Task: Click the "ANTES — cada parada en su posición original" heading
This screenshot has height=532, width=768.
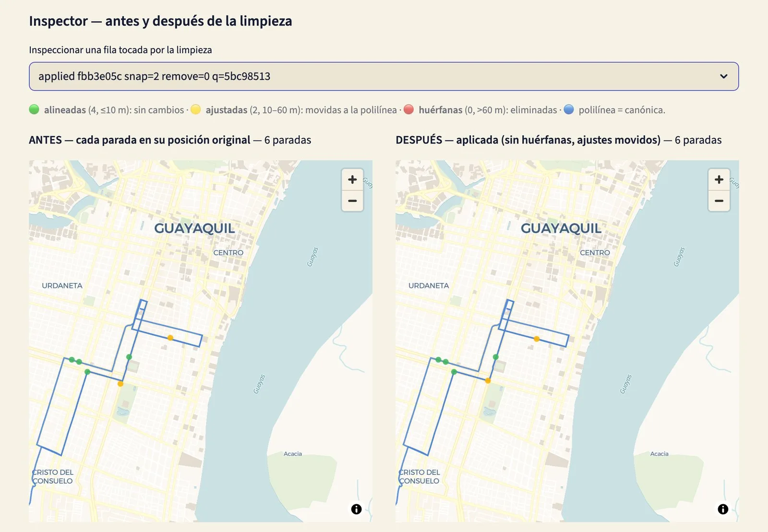Action: pyautogui.click(x=140, y=140)
